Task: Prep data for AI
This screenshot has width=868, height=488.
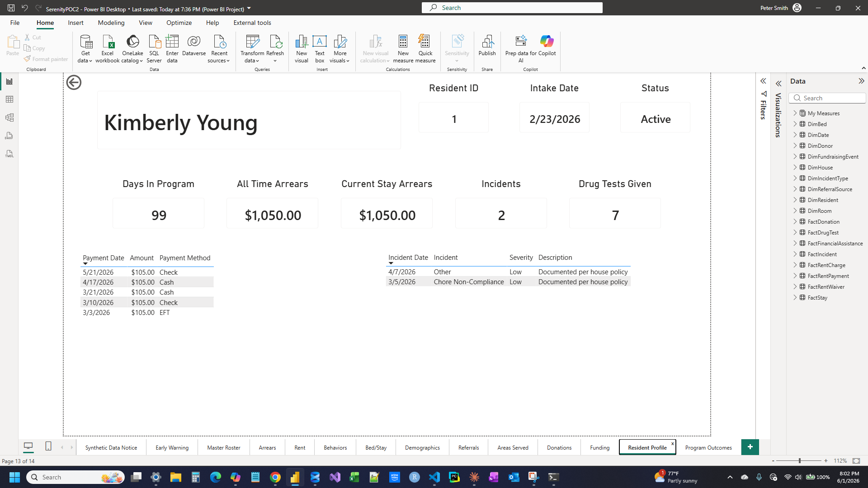Action: 521,49
